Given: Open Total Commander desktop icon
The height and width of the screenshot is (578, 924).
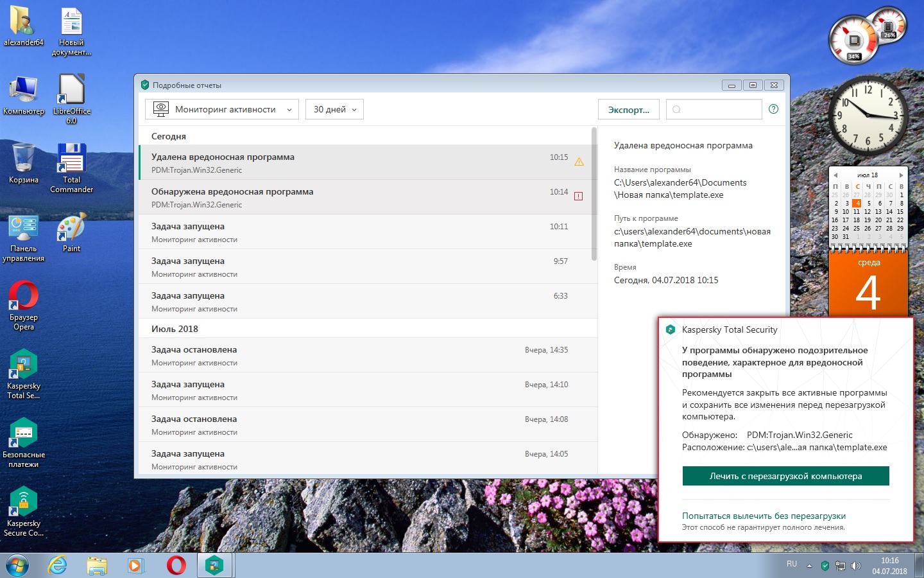Looking at the screenshot, I should (x=71, y=159).
